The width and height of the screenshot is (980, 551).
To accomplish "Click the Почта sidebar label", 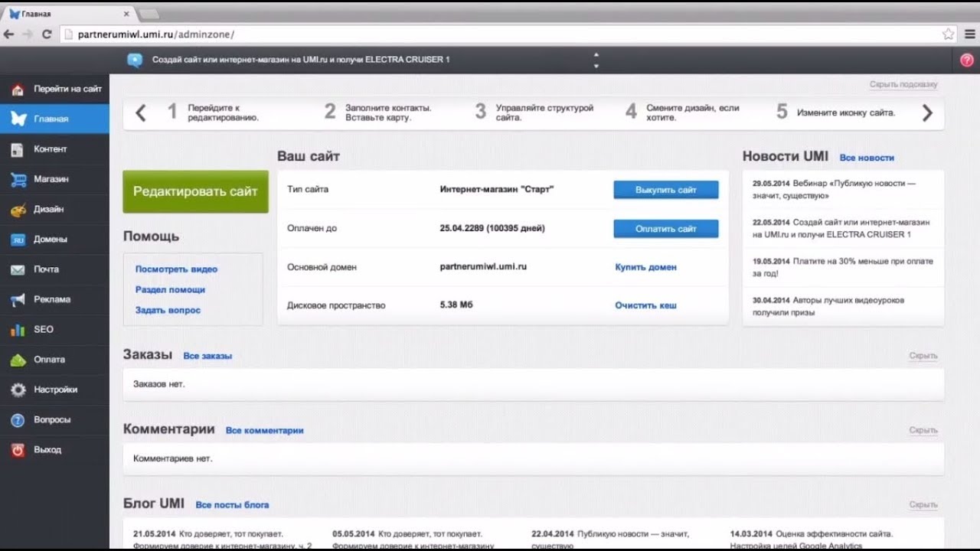I will [46, 269].
